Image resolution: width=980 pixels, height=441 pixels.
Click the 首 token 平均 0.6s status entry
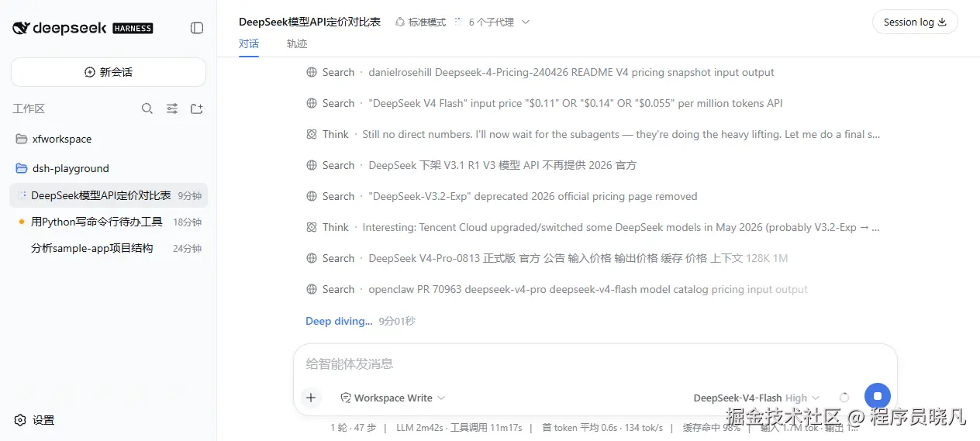pyautogui.click(x=602, y=428)
